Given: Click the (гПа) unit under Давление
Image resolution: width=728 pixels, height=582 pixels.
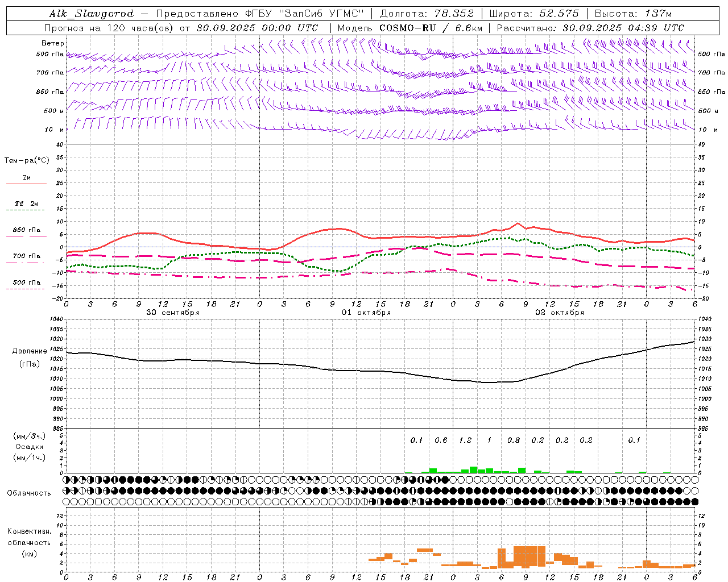Looking at the screenshot, I should click(x=30, y=364).
